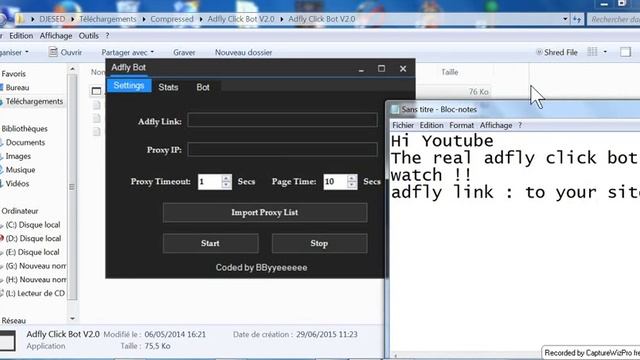Click DJESED in the address path

[52, 19]
